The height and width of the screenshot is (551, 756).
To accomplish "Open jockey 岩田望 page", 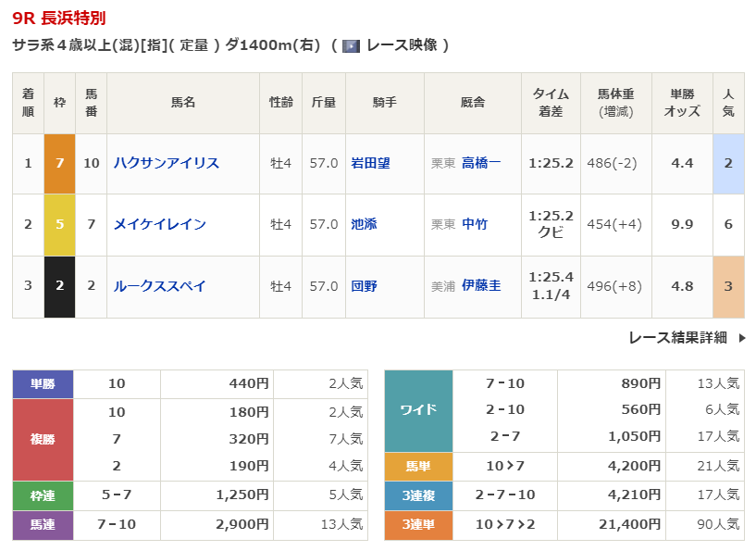I will click(370, 163).
